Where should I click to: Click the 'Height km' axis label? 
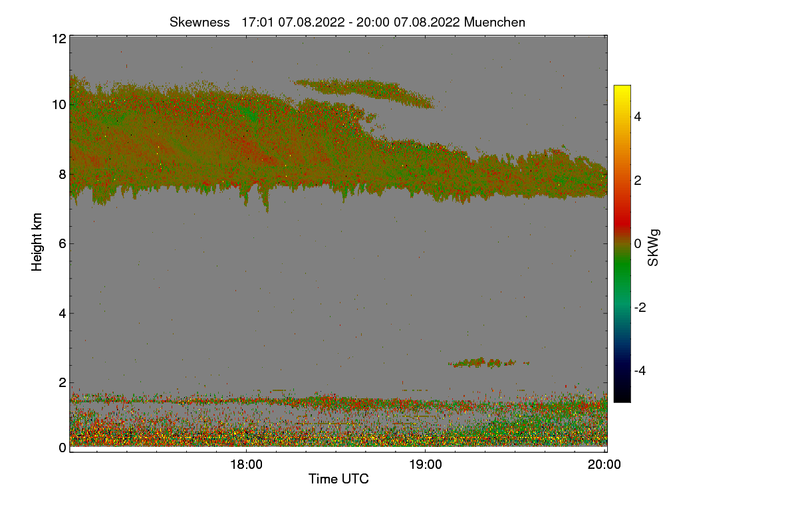click(37, 241)
